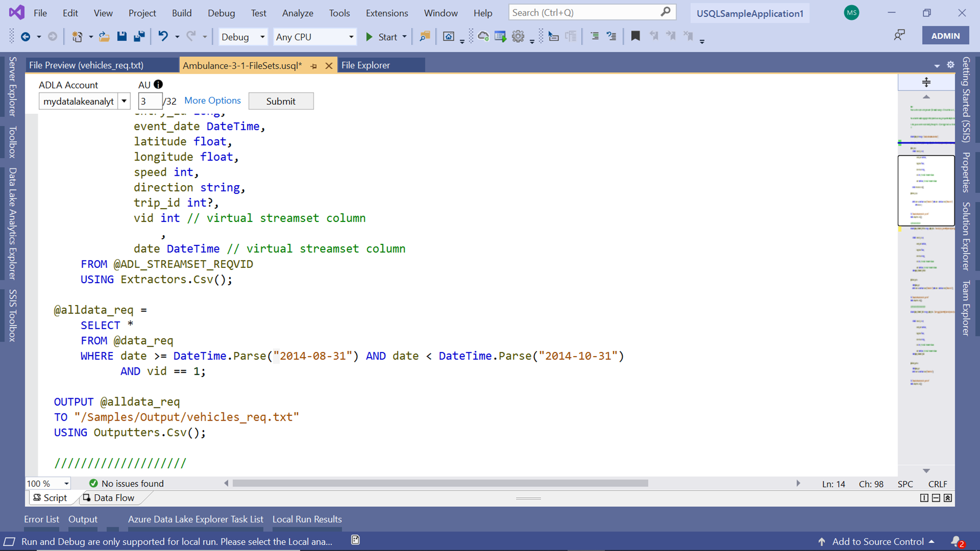
Task: Click the Save All toolbar icon
Action: tap(140, 36)
